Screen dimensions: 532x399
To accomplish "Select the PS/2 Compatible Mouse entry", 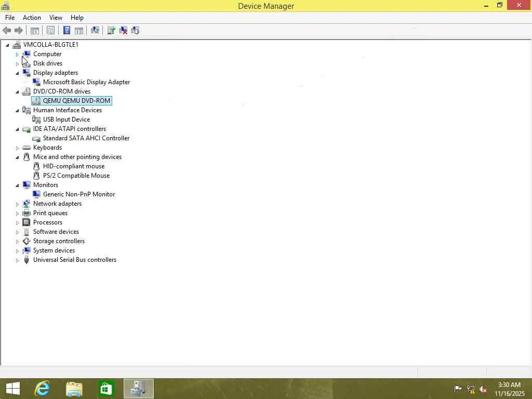I will pos(76,176).
